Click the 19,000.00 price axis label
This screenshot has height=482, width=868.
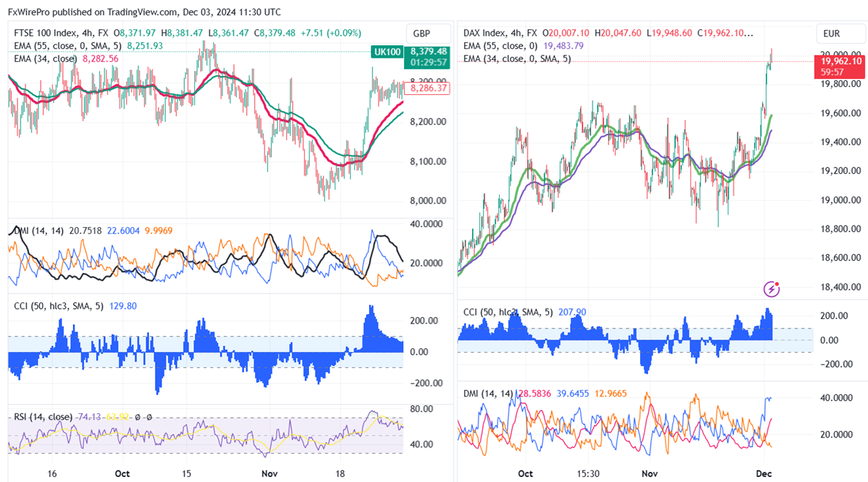[x=840, y=200]
